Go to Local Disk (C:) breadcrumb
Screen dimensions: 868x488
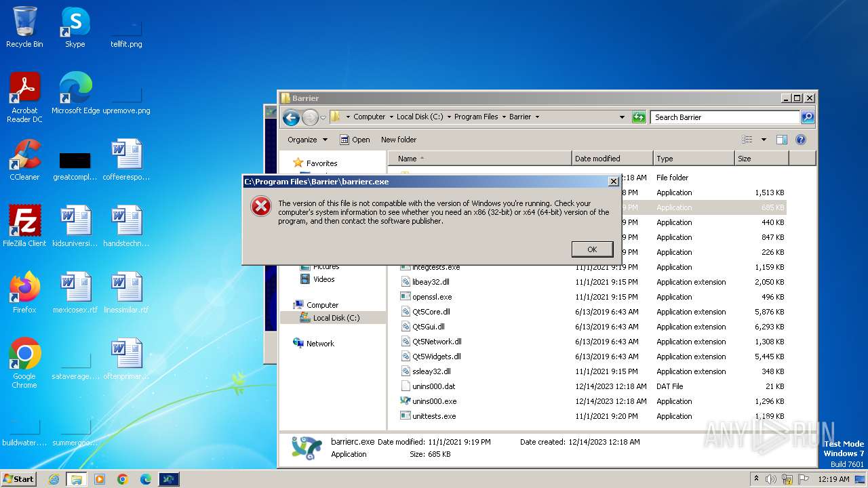tap(420, 117)
